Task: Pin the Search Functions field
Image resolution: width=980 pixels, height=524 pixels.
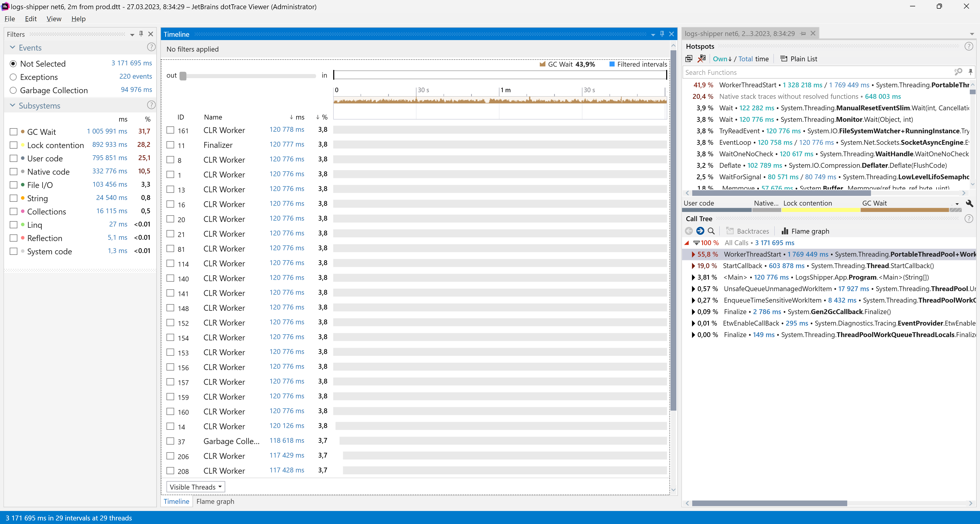Action: (x=971, y=72)
